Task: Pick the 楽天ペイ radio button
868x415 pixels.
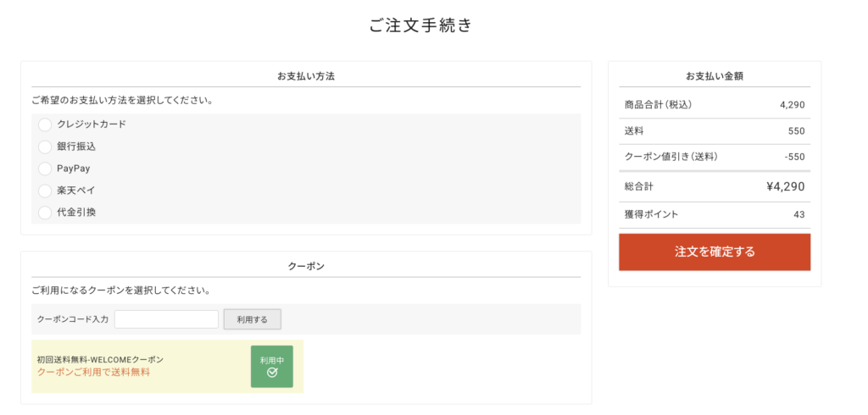Action: tap(46, 191)
